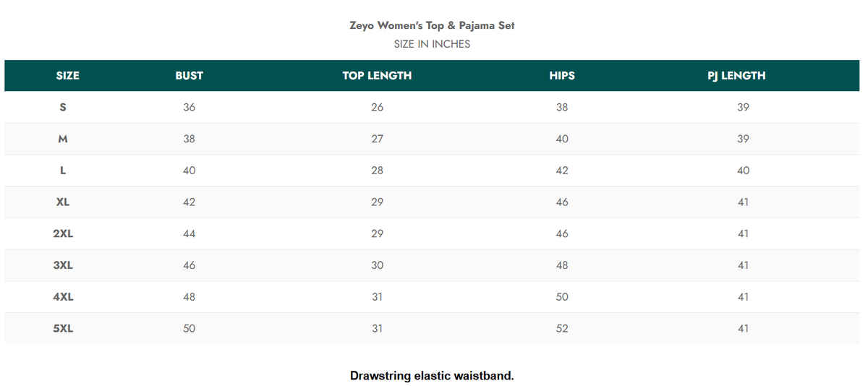Click the PJ length value 40 for size L
Viewport: 868px width, 386px height.
pyautogui.click(x=743, y=171)
